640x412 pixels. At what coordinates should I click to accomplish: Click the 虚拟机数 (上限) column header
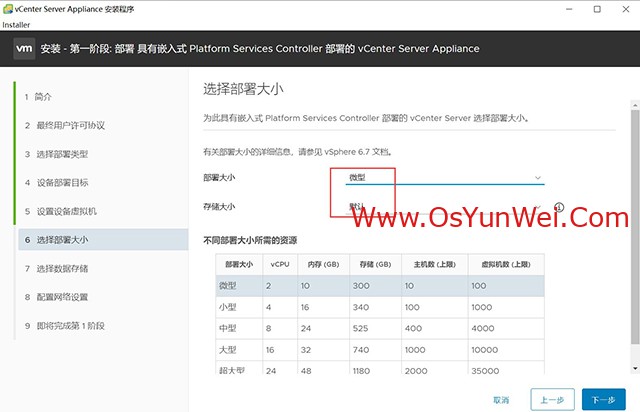(506, 264)
